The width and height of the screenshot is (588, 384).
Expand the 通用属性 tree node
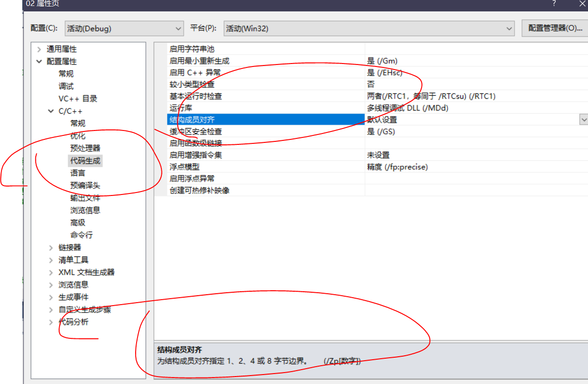point(39,49)
